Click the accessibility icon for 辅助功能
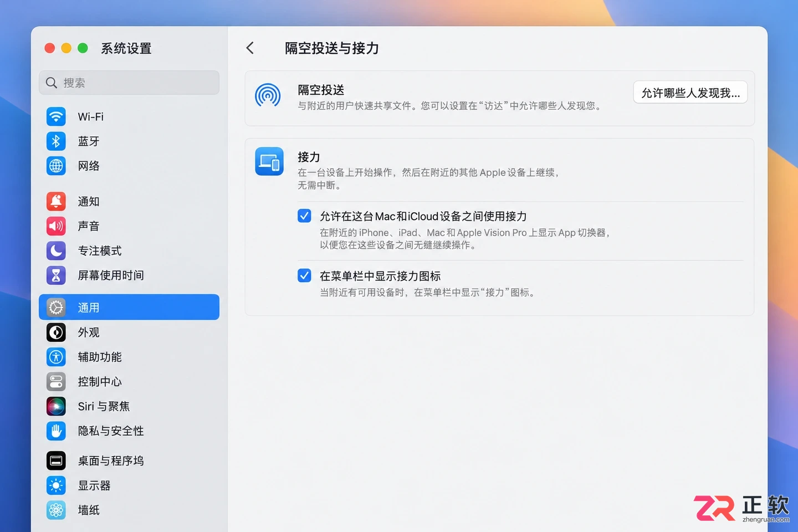 click(56, 357)
